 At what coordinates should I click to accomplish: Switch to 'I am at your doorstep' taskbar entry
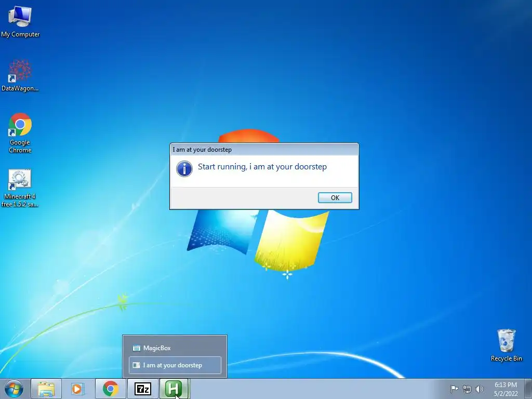[x=175, y=365]
